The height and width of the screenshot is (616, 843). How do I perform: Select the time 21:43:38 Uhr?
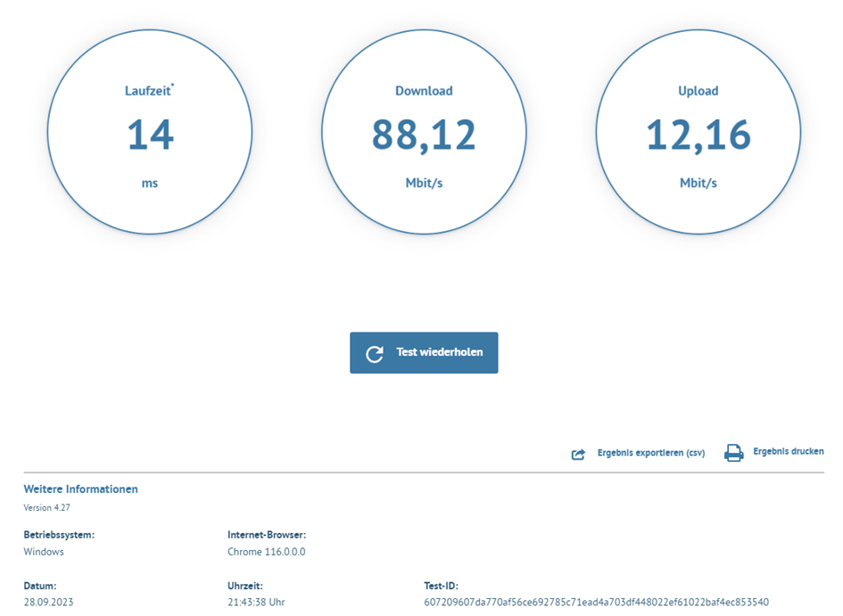256,602
